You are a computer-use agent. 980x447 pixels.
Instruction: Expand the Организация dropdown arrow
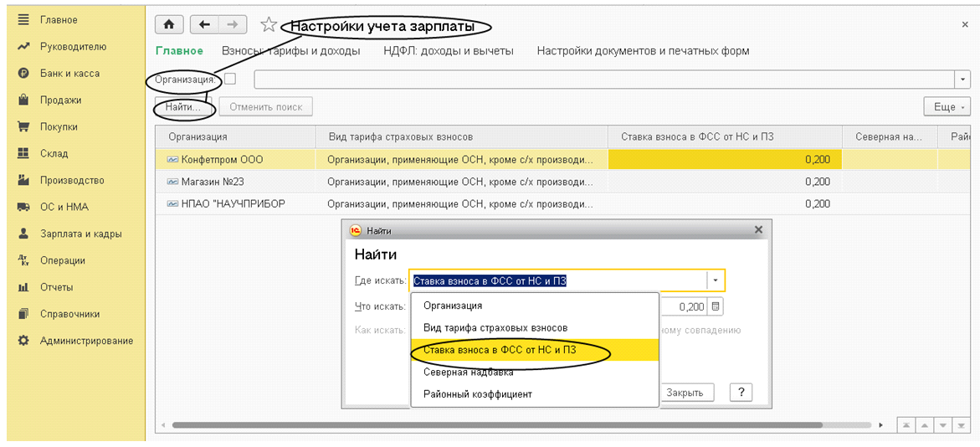coord(962,79)
